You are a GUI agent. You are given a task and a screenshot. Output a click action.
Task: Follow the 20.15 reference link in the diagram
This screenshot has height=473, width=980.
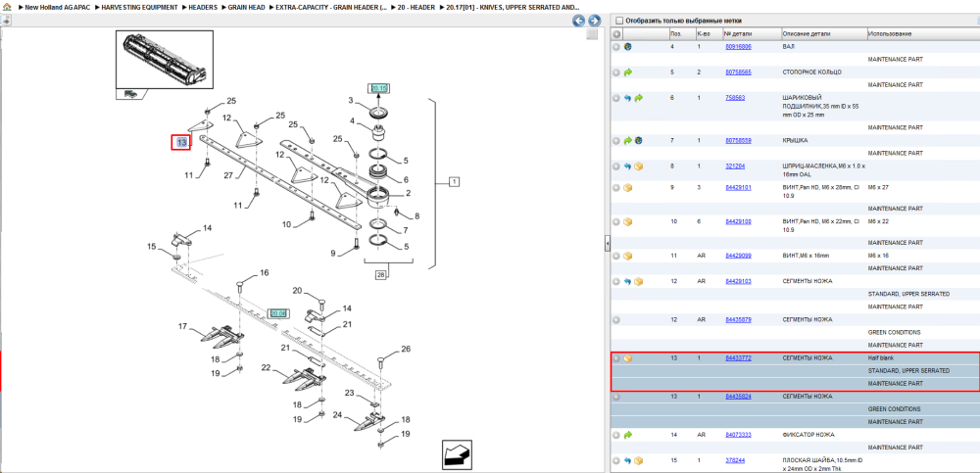379,89
